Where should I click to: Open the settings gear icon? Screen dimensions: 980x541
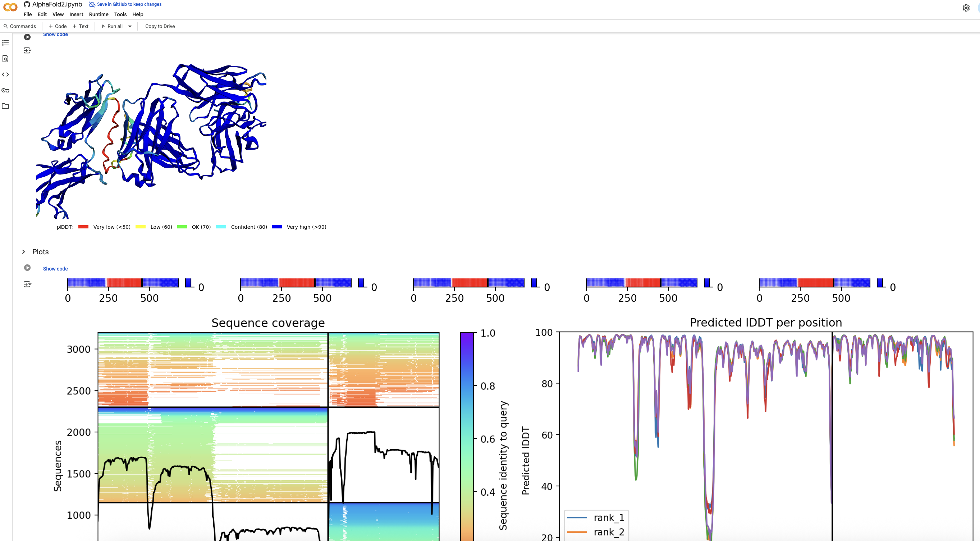966,8
